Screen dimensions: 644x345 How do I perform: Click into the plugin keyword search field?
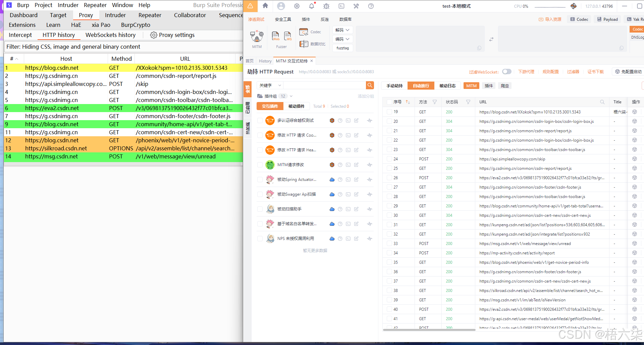(x=325, y=85)
